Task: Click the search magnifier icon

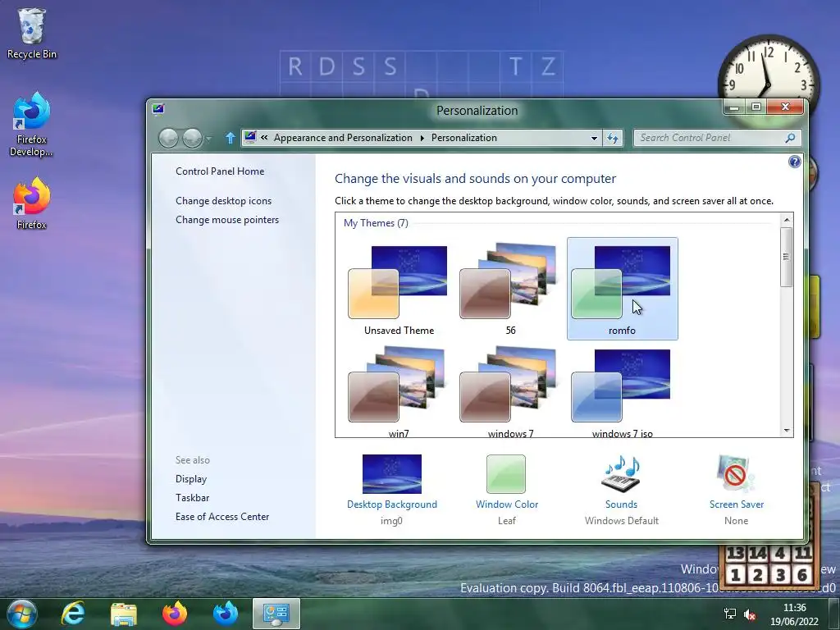Action: click(790, 138)
